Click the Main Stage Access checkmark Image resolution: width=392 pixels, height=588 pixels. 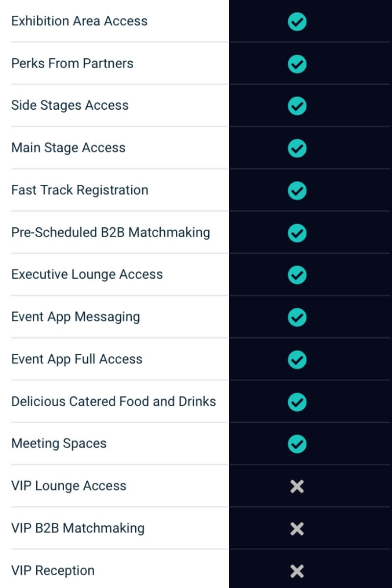tap(297, 148)
